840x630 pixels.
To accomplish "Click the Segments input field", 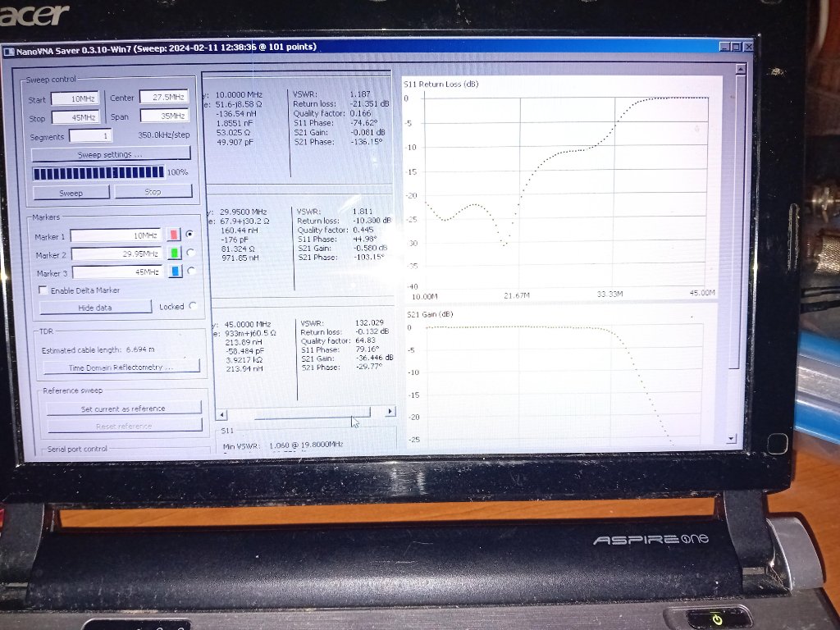I will pos(90,136).
